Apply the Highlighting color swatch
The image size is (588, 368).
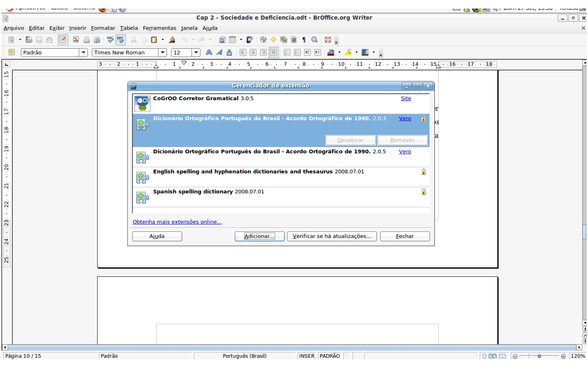(x=348, y=52)
